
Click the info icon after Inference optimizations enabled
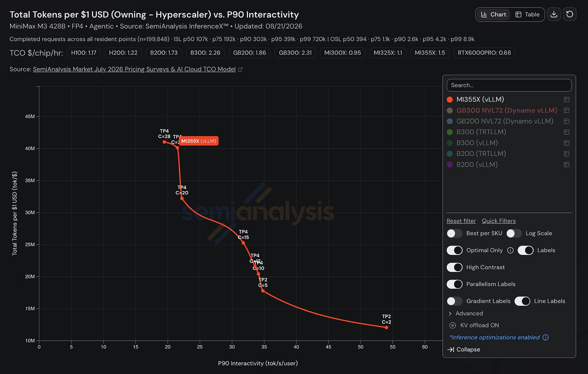point(546,337)
